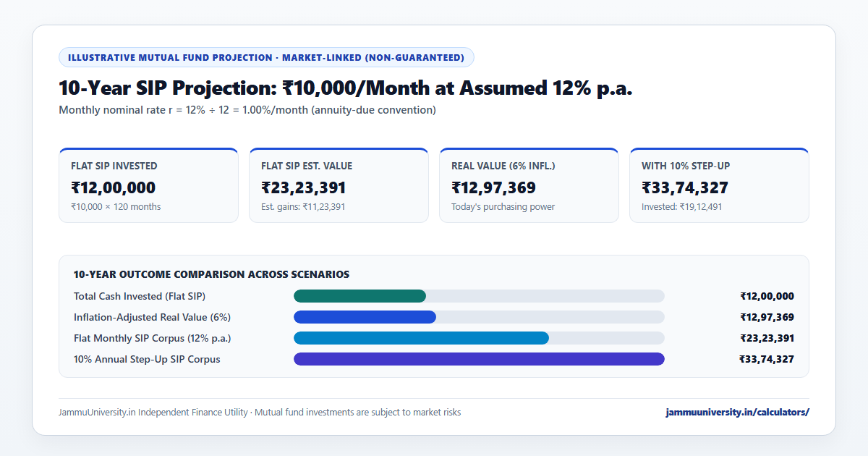Click the green Total Cash Invested bar
Viewport: 868px width, 456px height.
[x=359, y=296]
